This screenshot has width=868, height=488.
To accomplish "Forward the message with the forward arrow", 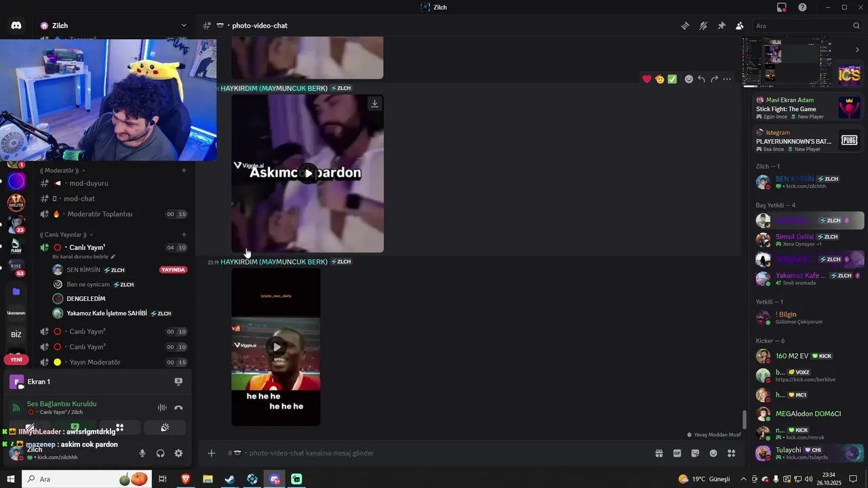I will (x=714, y=79).
